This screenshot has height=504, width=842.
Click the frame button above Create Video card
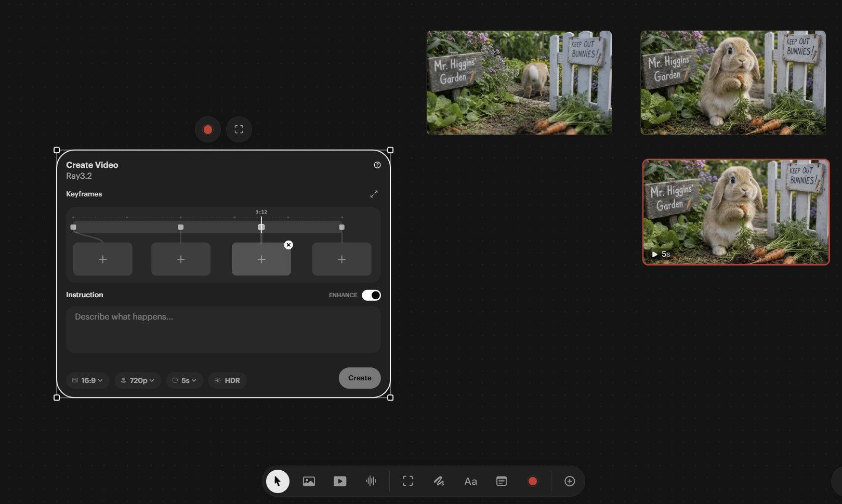[x=239, y=129]
